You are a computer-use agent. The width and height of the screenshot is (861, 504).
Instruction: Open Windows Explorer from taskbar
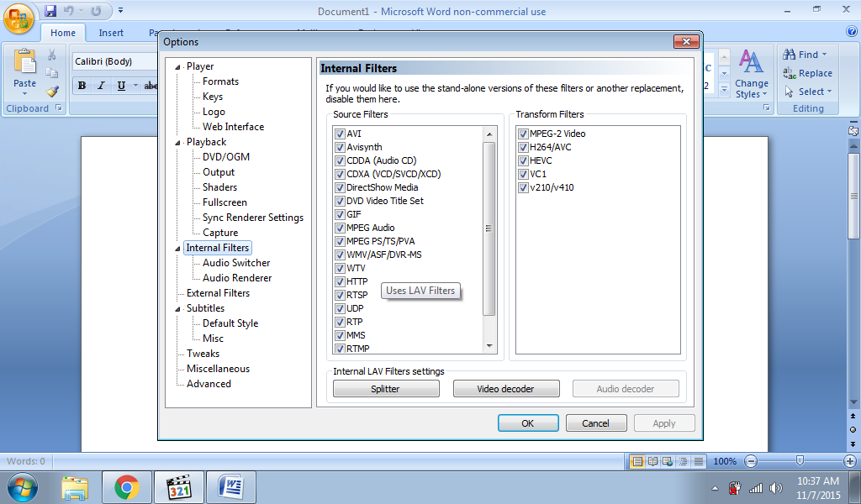coord(75,487)
